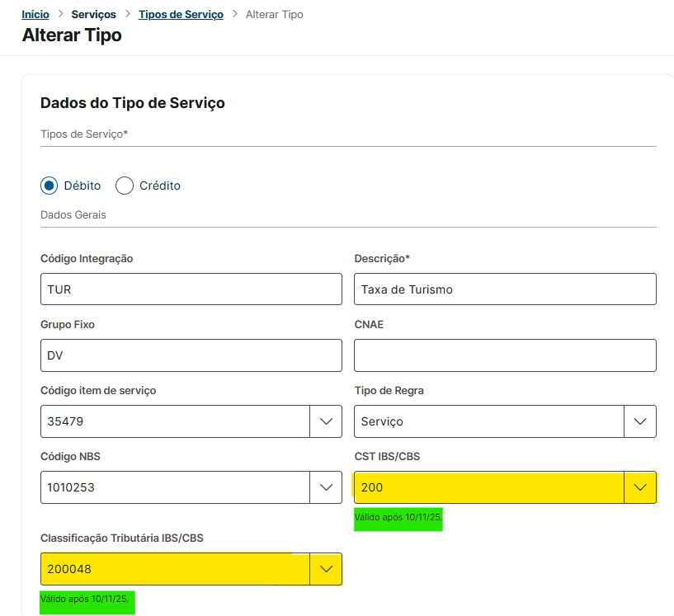Open the Código NBS dropdown arrow
This screenshot has height=616, width=674.
pos(326,487)
